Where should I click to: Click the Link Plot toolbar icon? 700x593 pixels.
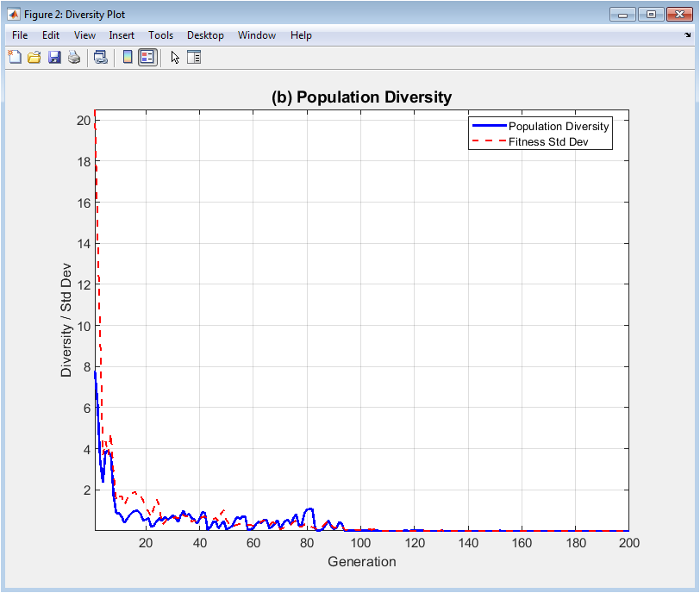point(101,57)
